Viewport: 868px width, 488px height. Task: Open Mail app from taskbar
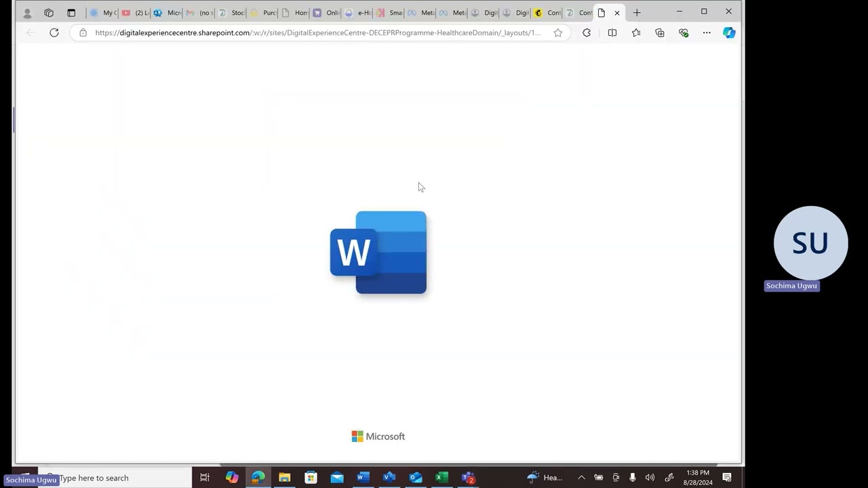(337, 478)
